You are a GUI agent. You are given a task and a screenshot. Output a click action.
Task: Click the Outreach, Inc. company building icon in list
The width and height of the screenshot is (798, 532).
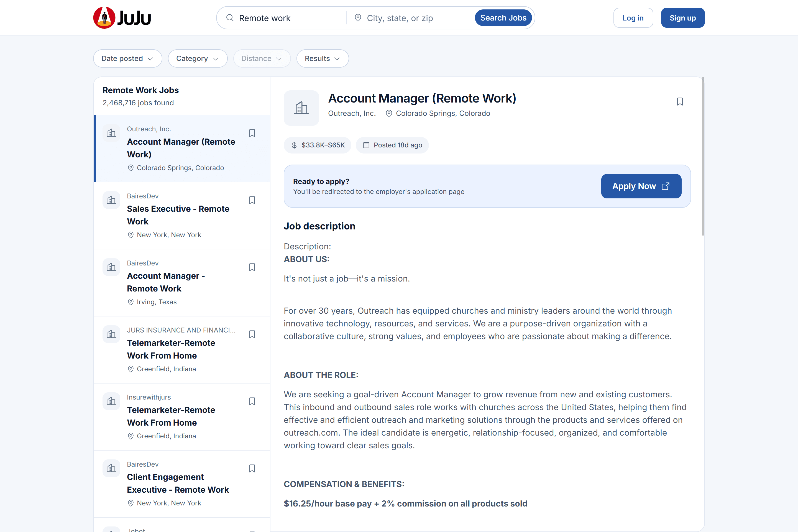(111, 133)
